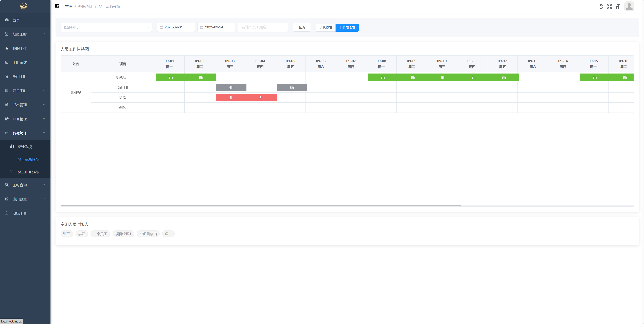Switch to 表格视图 view

pos(326,28)
